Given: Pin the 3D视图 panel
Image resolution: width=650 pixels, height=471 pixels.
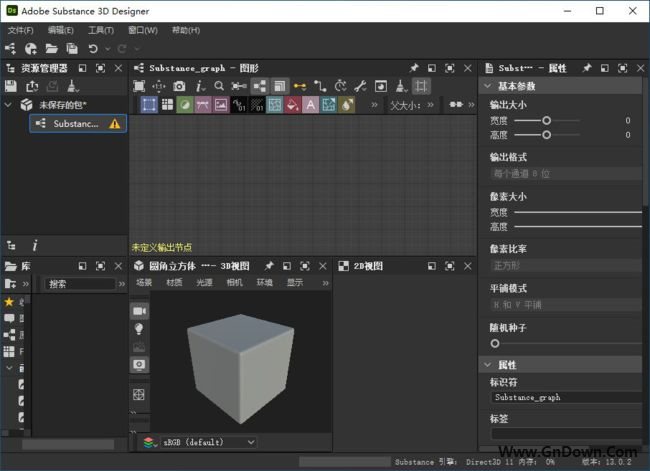Looking at the screenshot, I should tap(269, 266).
